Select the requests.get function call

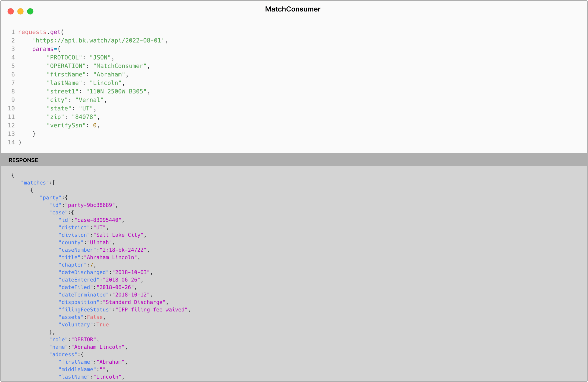(x=41, y=32)
